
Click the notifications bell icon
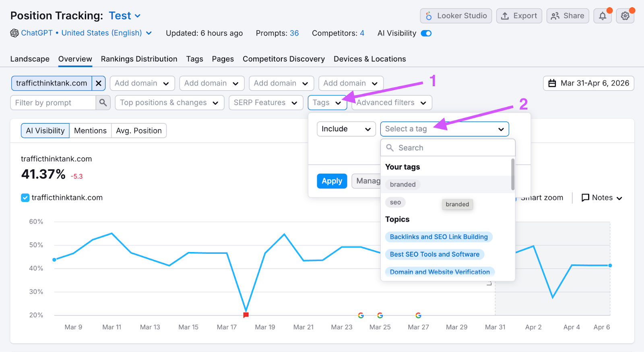[x=602, y=16]
